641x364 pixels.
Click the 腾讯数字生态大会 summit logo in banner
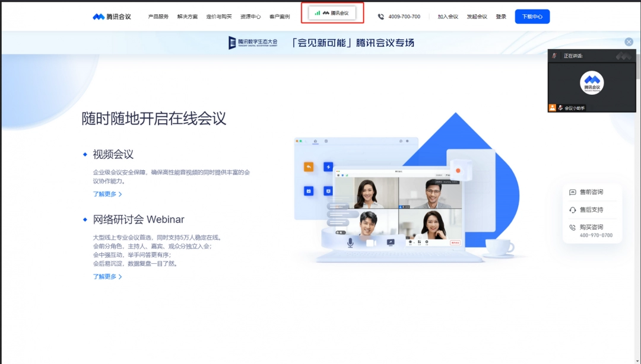click(x=253, y=43)
